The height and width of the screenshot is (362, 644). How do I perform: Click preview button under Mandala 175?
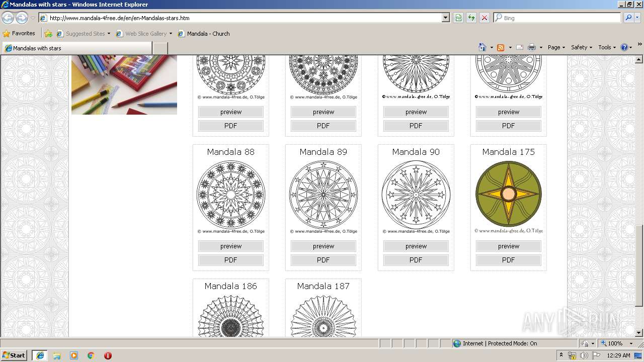coord(509,246)
